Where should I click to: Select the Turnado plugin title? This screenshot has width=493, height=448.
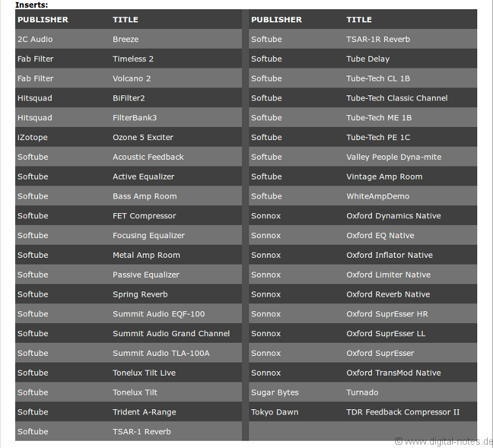(x=362, y=393)
